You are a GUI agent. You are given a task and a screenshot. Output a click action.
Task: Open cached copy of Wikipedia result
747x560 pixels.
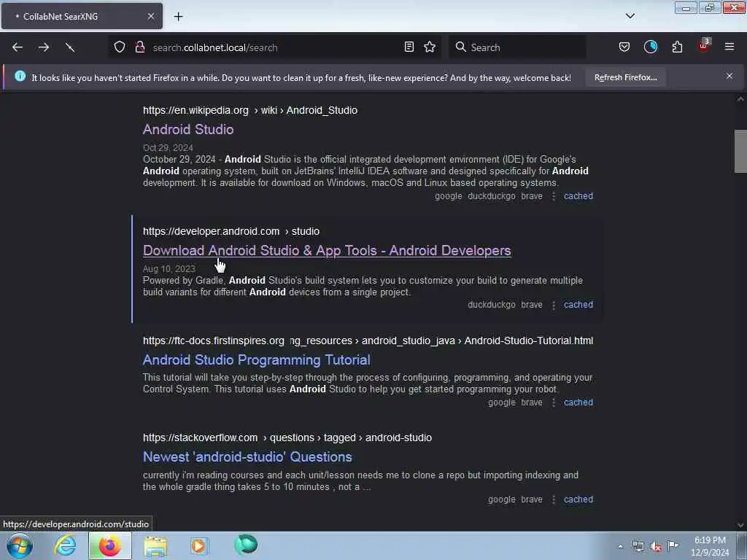pos(578,196)
